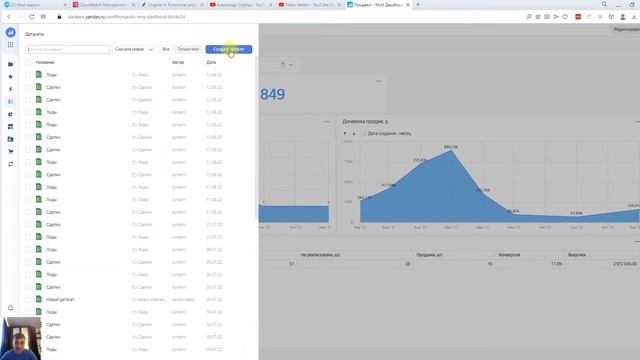
Task: Click the swap arrows icon in sidebar
Action: pos(11,164)
